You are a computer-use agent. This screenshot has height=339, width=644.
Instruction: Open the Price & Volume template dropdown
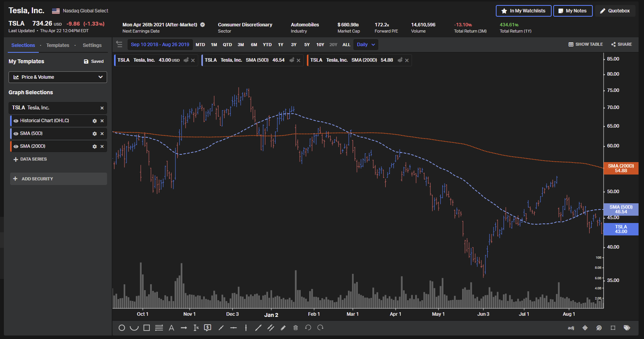(x=58, y=77)
